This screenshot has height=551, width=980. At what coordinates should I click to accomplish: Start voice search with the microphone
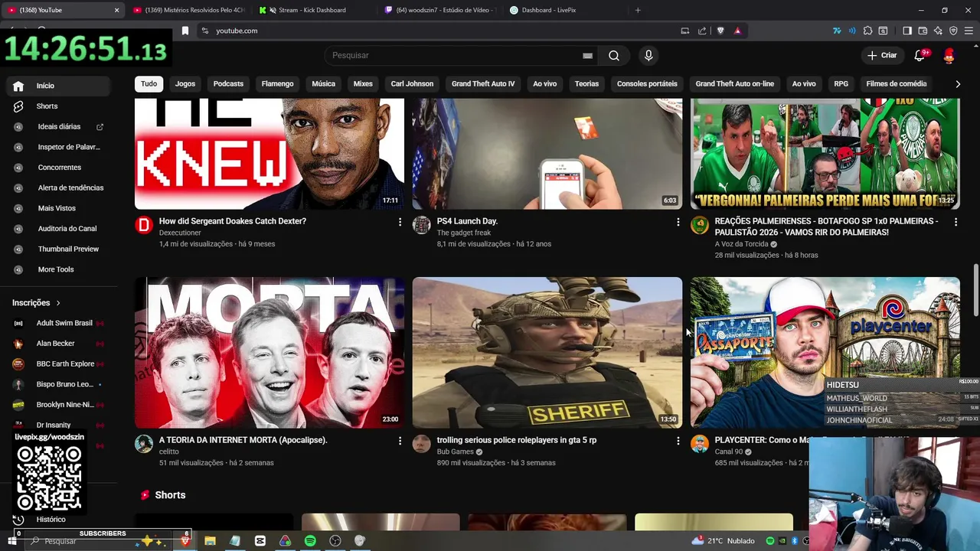tap(648, 56)
